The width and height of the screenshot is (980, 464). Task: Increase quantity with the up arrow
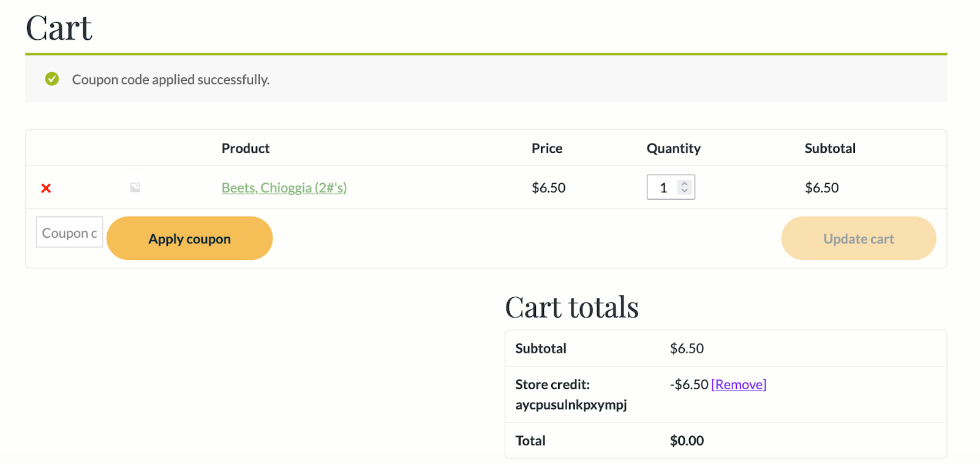685,183
